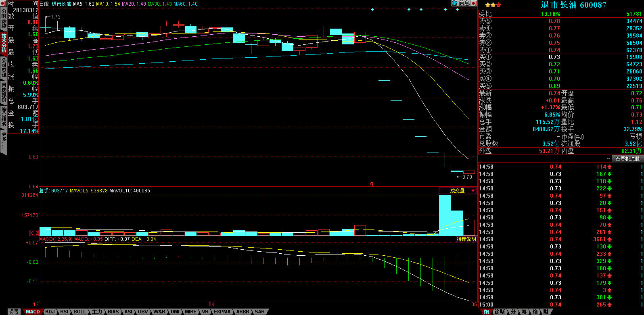Image resolution: width=644 pixels, height=315 pixels.
Task: Open the 自选报价 sidebar tab
Action: click(4, 92)
